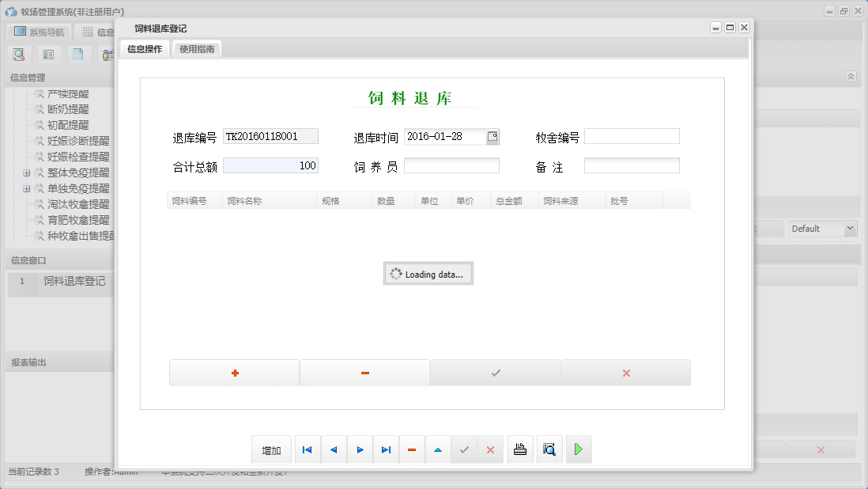This screenshot has height=489, width=868.
Task: Click the 系统导航 tab button
Action: (x=40, y=32)
